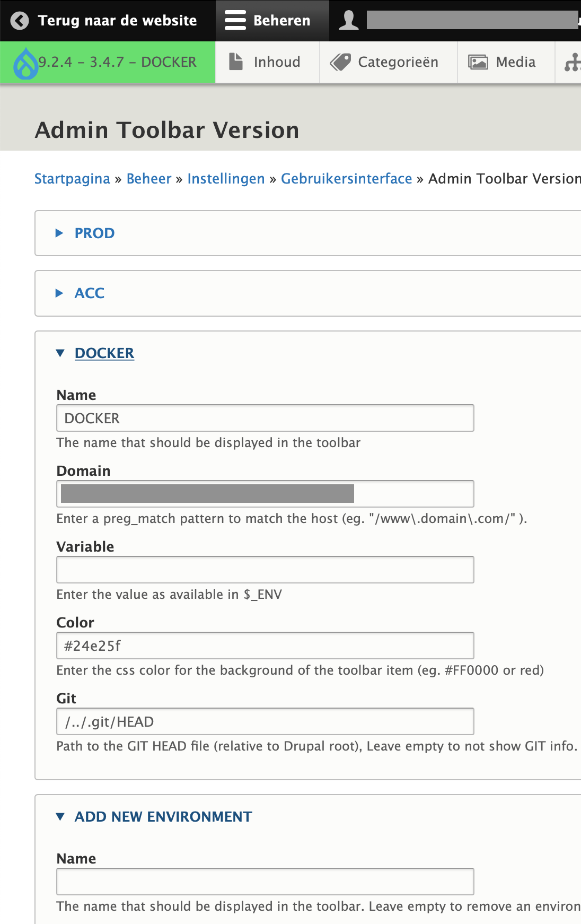
Task: Open the Inhoud menu item
Action: (x=277, y=62)
